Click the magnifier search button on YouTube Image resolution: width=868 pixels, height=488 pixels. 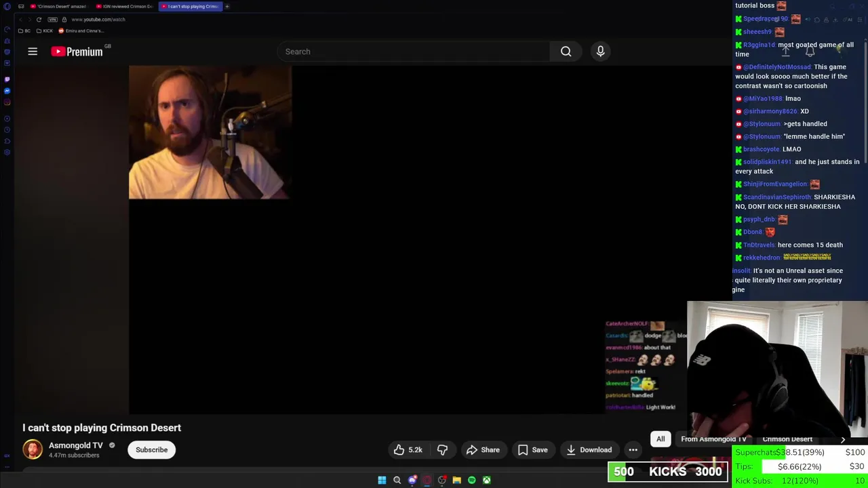click(x=566, y=52)
